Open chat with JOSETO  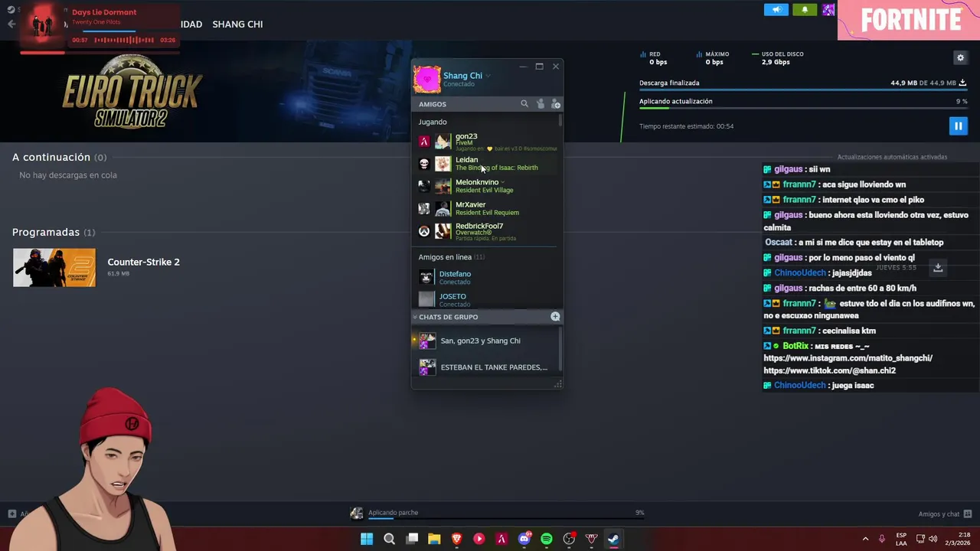487,299
